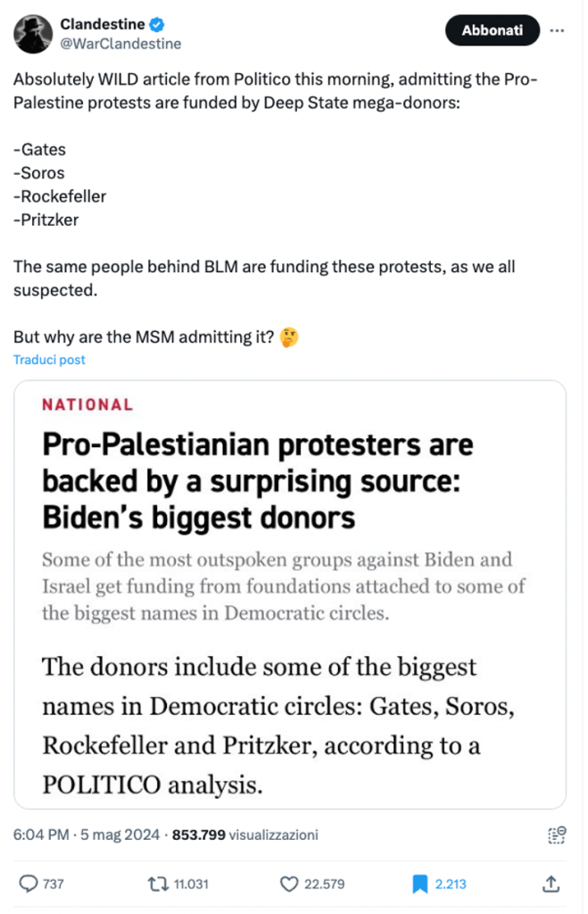Click the 2.213 bookmarks count
Viewport: 588px width, 914px height.
pos(451,884)
